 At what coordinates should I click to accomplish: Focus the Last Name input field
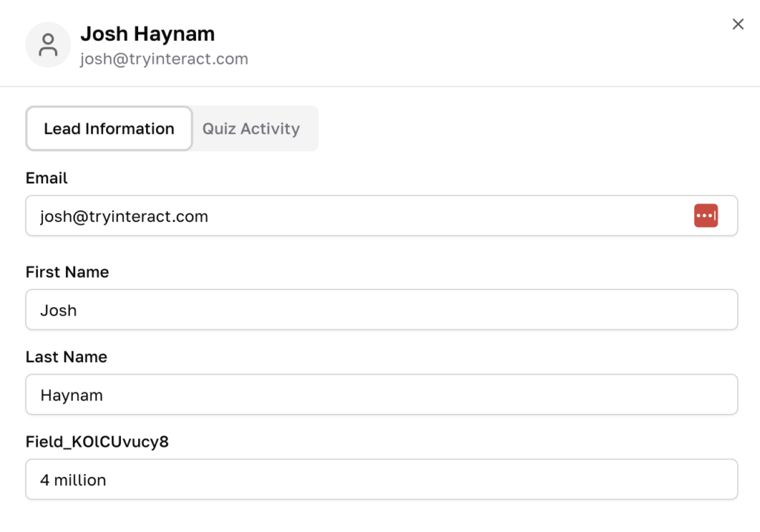pyautogui.click(x=381, y=395)
